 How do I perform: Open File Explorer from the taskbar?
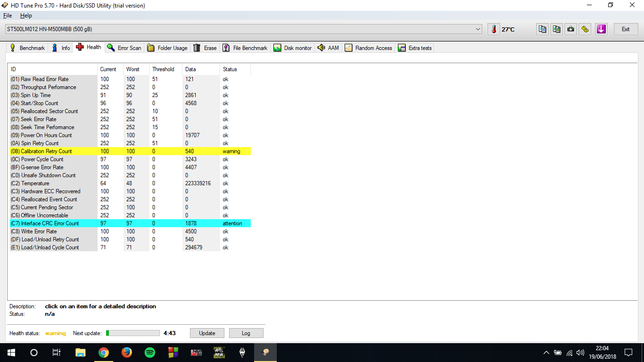81,353
